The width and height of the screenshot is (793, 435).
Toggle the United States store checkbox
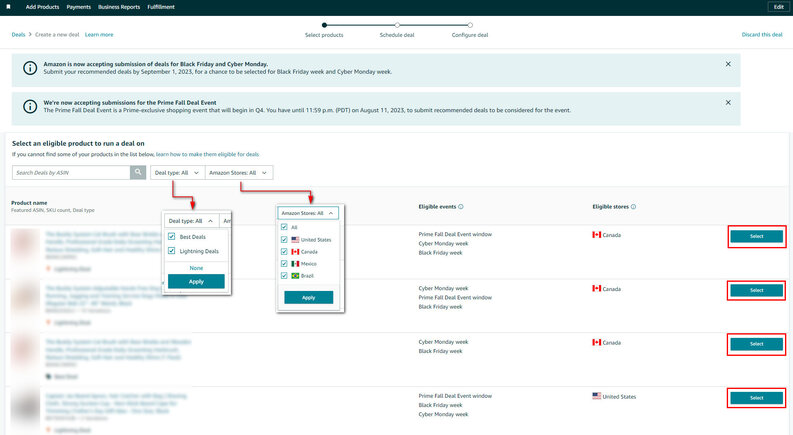tap(284, 239)
